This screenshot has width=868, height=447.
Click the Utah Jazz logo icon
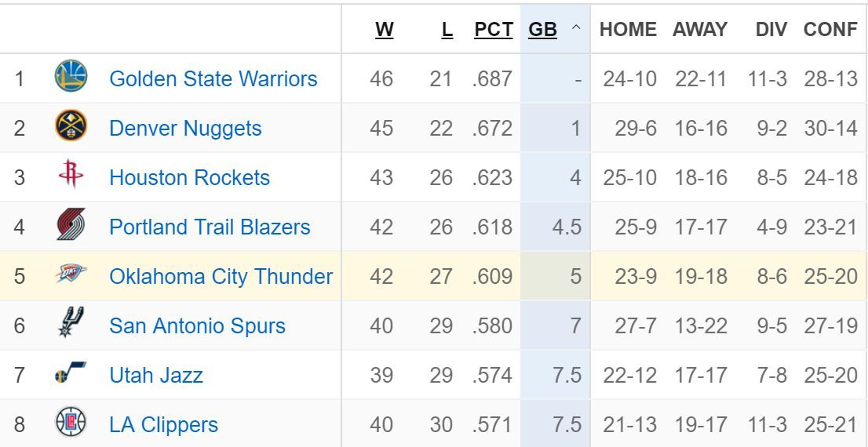click(x=71, y=375)
